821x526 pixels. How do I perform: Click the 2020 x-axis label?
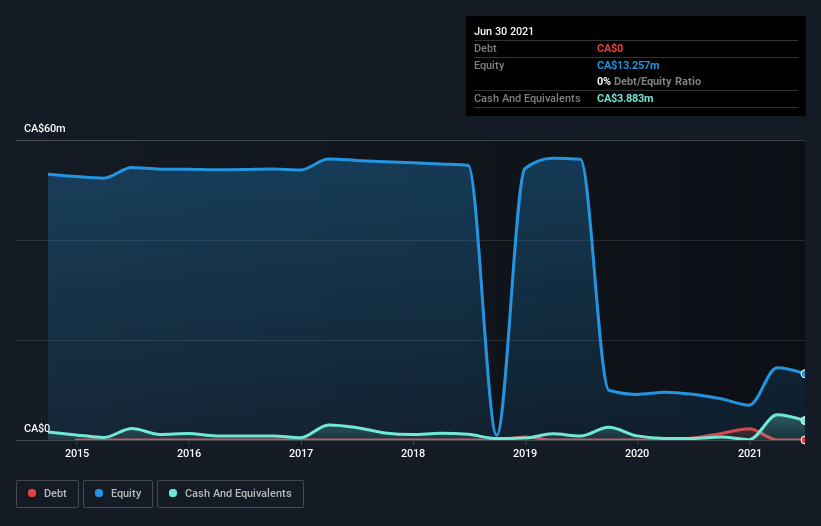pyautogui.click(x=637, y=453)
